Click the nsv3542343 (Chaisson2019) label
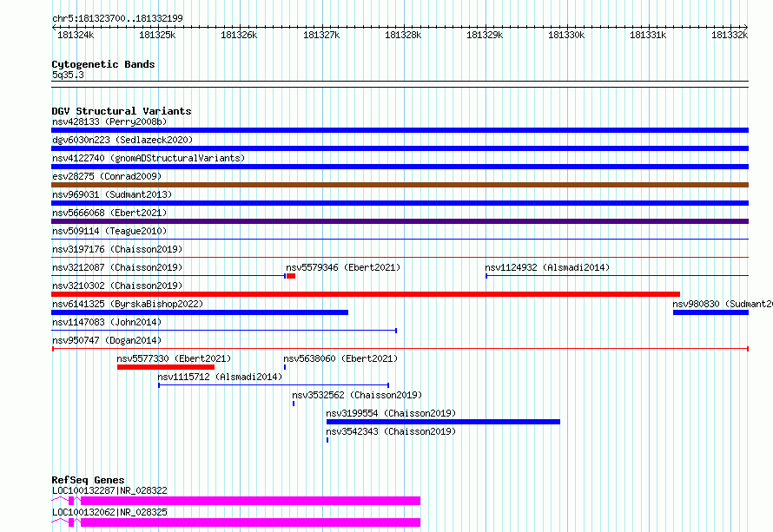773x532 pixels. pyautogui.click(x=391, y=431)
